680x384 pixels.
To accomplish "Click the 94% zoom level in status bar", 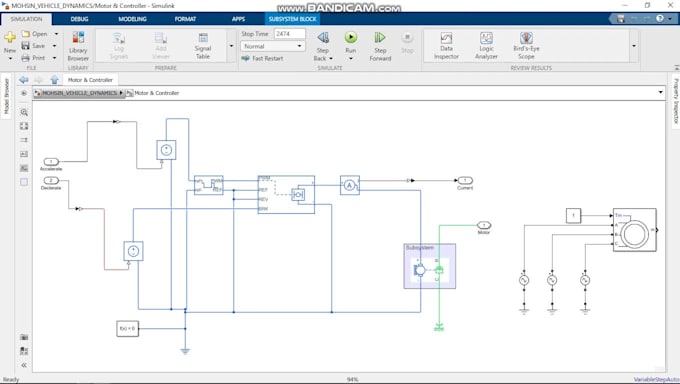I will point(352,380).
